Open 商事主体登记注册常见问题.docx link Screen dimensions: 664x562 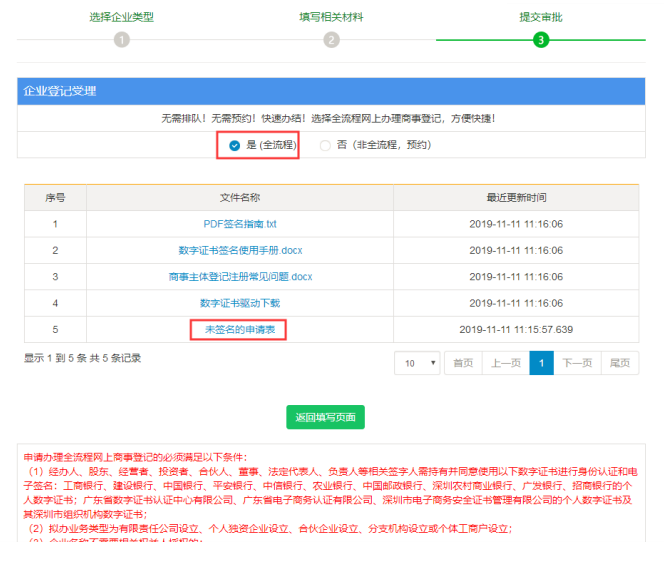click(x=240, y=276)
